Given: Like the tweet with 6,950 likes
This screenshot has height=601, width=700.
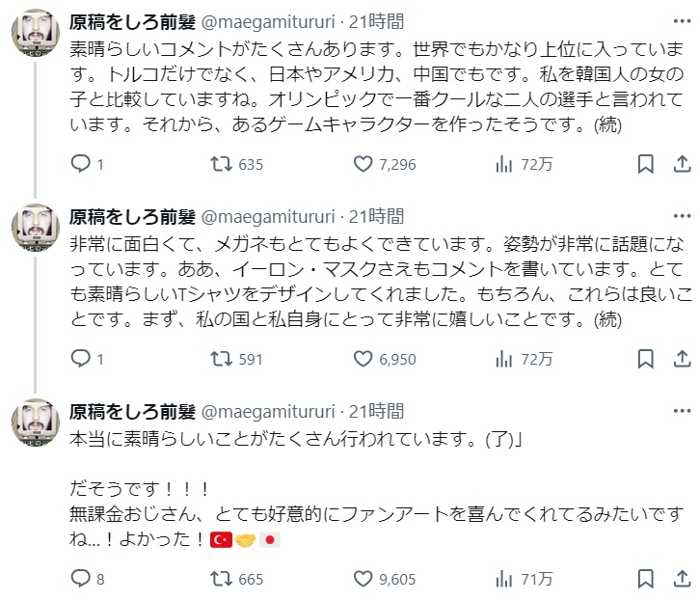Looking at the screenshot, I should (363, 359).
